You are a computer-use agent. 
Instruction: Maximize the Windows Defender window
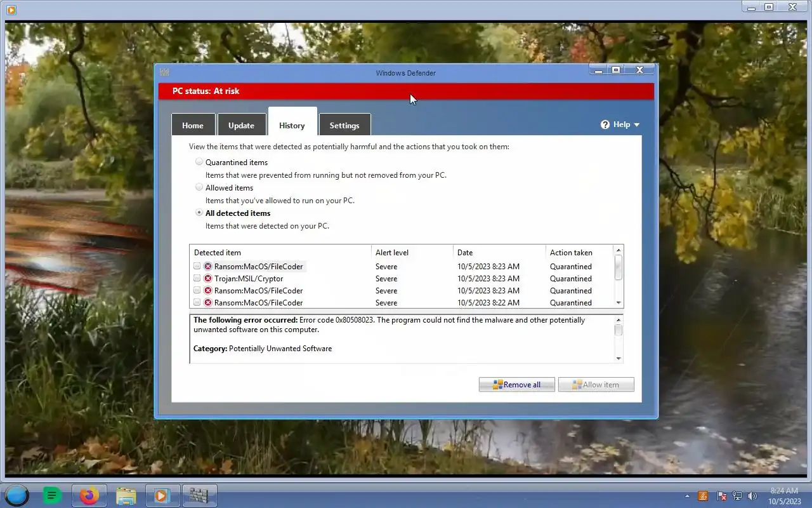tap(616, 70)
